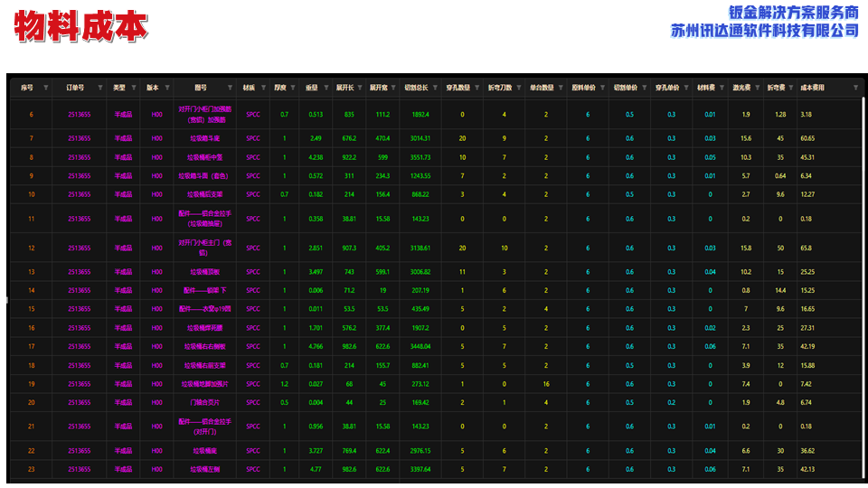This screenshot has height=488, width=868.
Task: Sort by the 重量 column header
Action: pos(311,88)
